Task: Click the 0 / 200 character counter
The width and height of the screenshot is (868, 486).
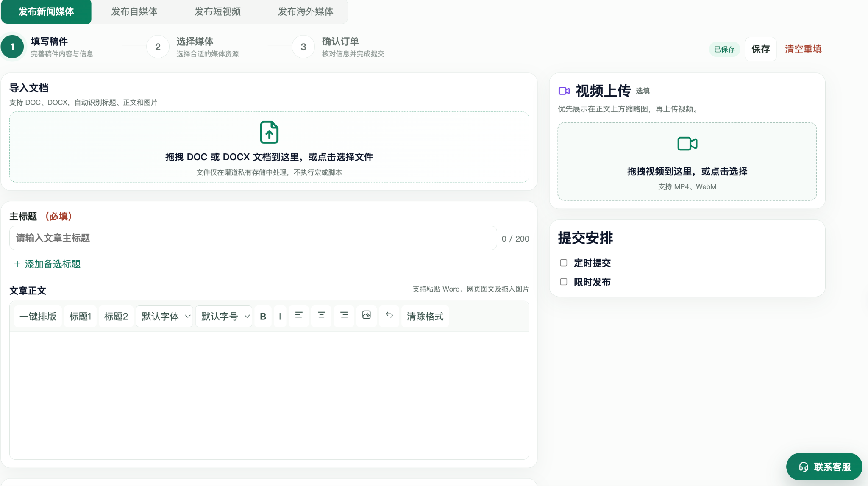Action: point(515,239)
